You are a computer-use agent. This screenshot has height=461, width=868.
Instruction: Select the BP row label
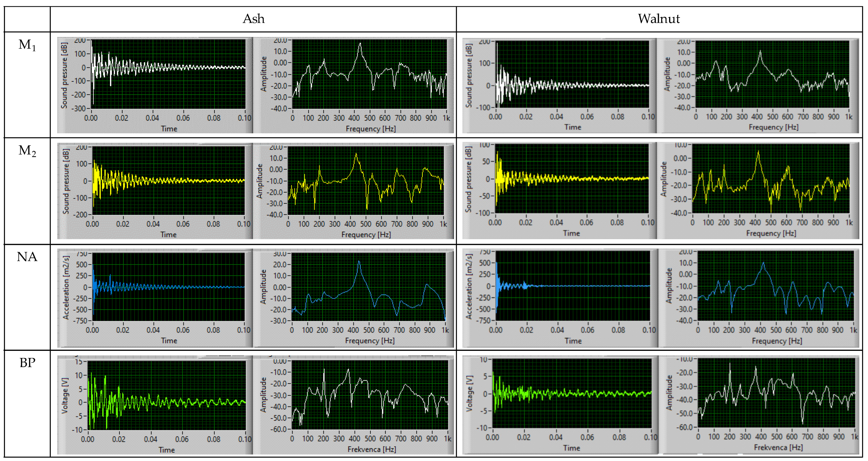[27, 363]
